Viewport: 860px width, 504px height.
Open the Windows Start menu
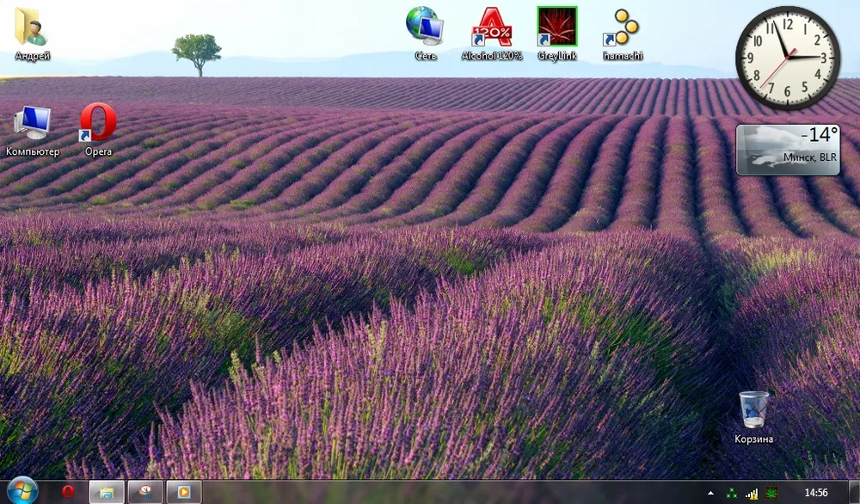point(21,492)
